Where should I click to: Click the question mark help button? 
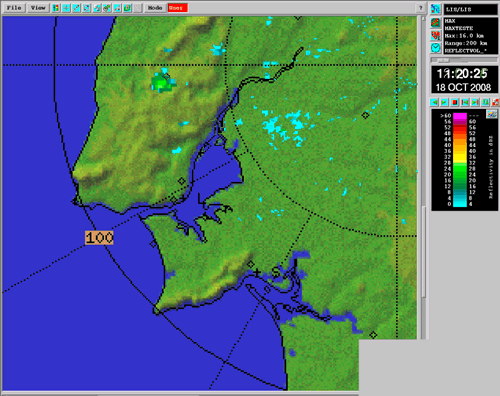click(x=421, y=8)
